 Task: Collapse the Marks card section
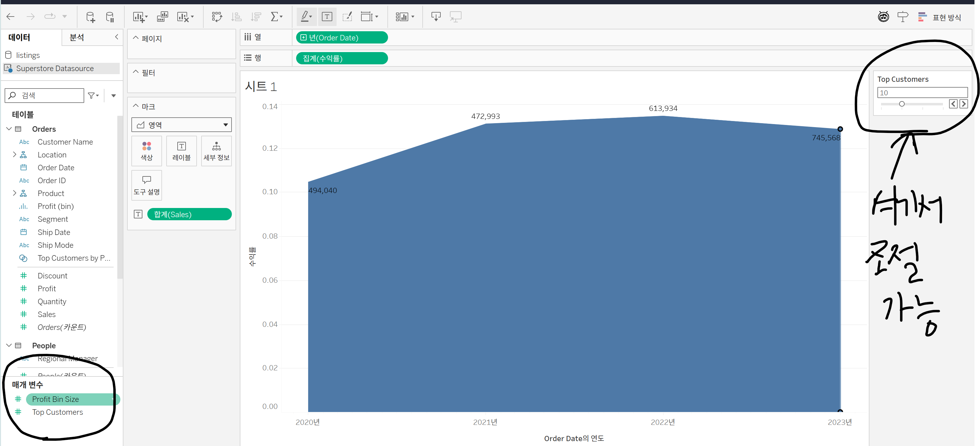click(x=136, y=106)
